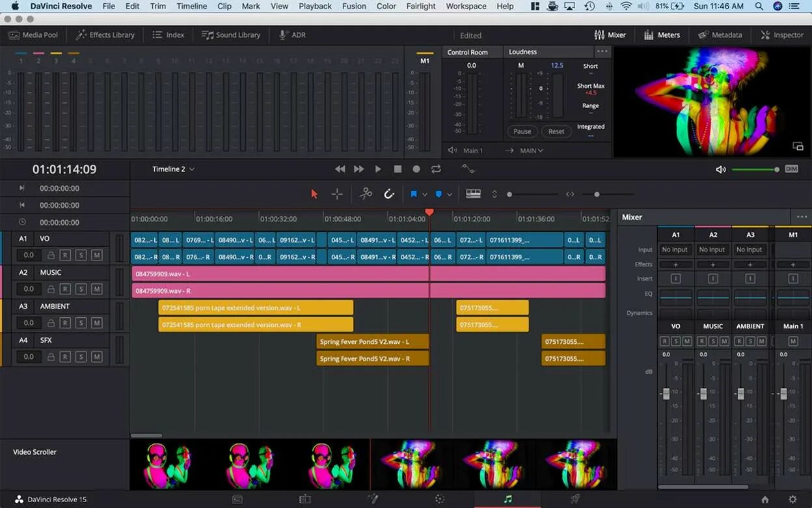Open macOS Spotlight search icon

[x=759, y=6]
